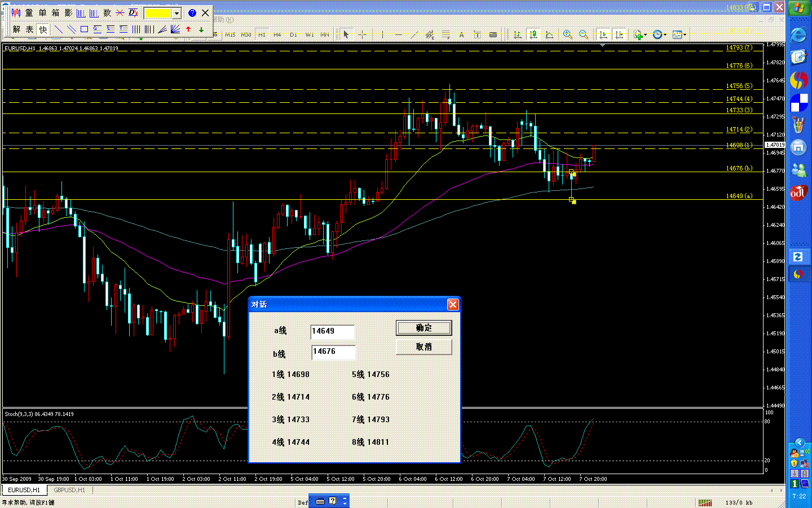
Task: Open the Windows Start button
Action: (x=799, y=8)
